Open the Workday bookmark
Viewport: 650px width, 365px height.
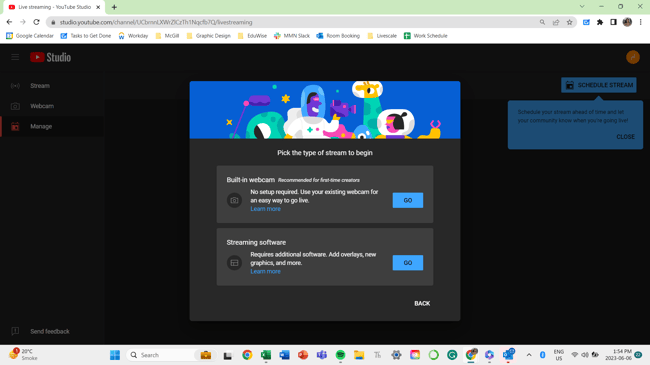click(133, 36)
